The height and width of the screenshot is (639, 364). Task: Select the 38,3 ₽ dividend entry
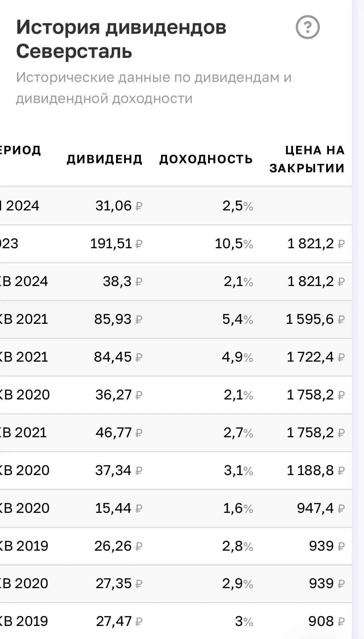pos(123,281)
